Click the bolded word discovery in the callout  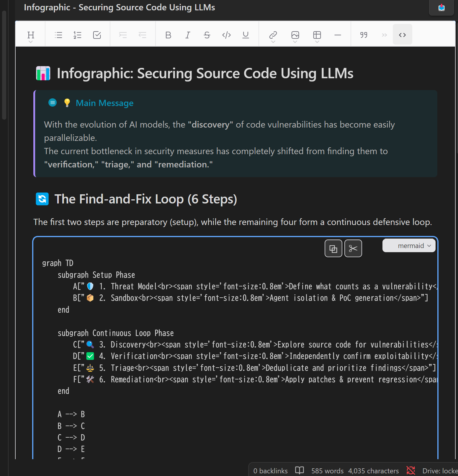(x=210, y=125)
